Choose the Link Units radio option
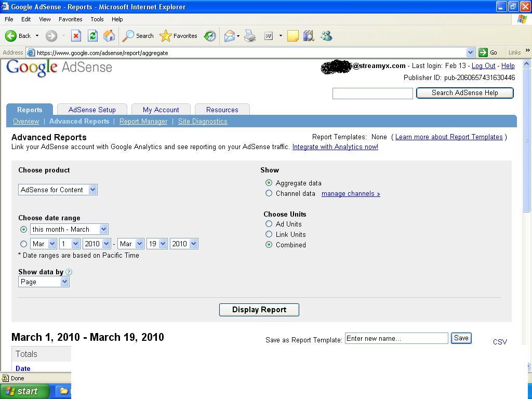This screenshot has height=399, width=532. coord(269,234)
